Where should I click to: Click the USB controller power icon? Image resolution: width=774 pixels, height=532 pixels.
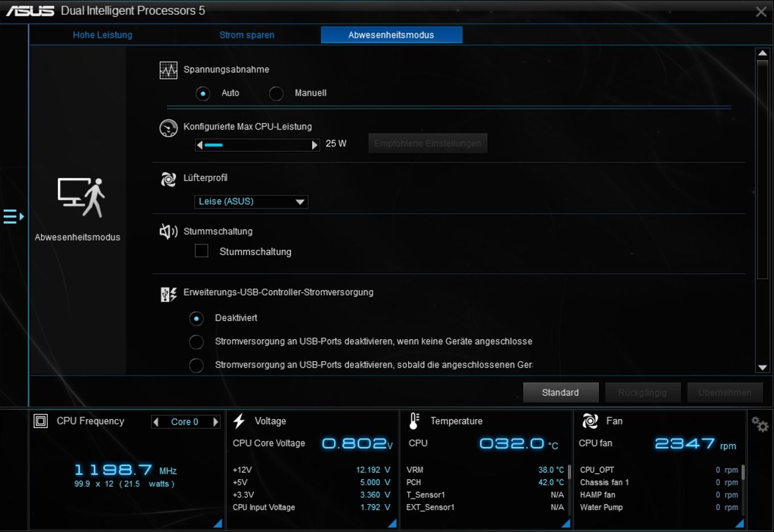[x=168, y=294]
